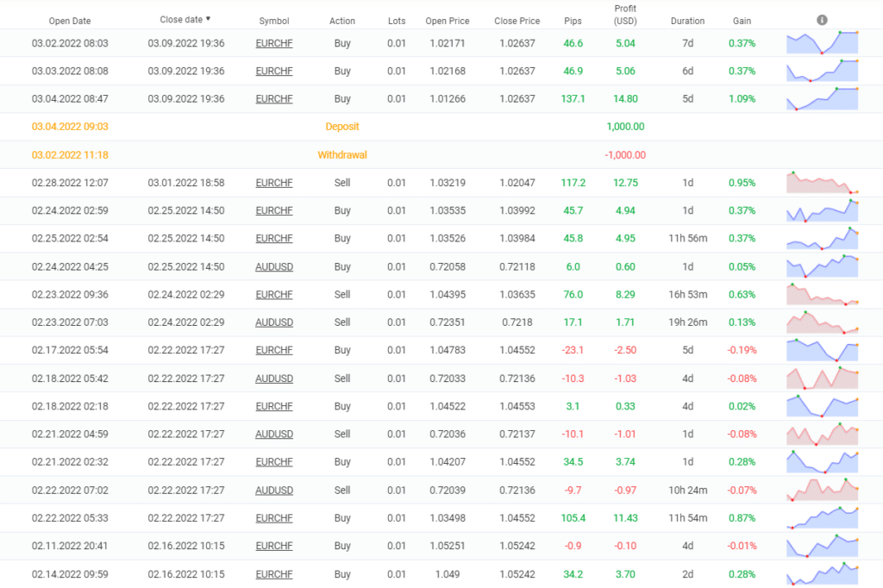Click AUDUSD symbol in 02.22.2022 07:02 row
This screenshot has height=588, width=883.
pyautogui.click(x=274, y=491)
